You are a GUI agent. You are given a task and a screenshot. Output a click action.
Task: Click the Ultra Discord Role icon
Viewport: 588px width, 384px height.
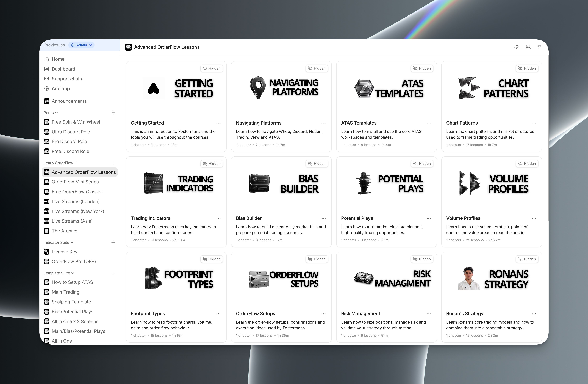pos(46,132)
